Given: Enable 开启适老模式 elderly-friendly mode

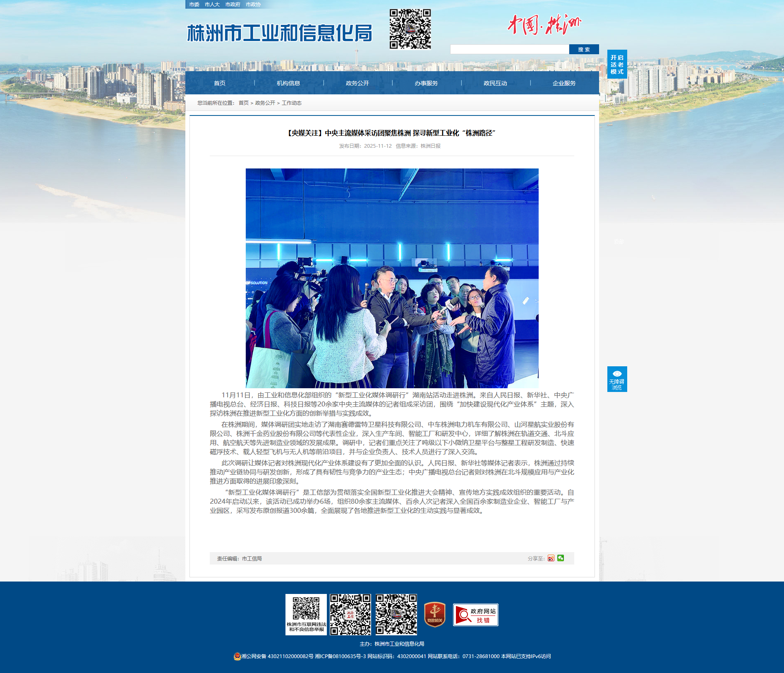Looking at the screenshot, I should (x=617, y=65).
